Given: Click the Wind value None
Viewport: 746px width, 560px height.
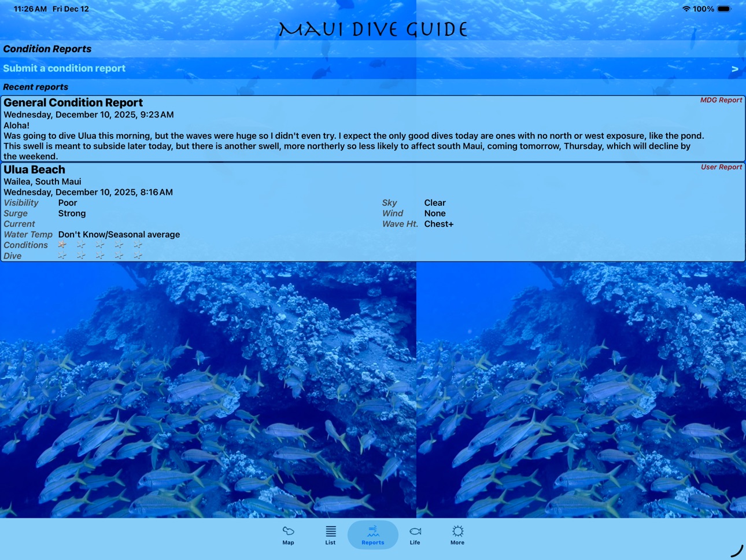Looking at the screenshot, I should pos(435,213).
